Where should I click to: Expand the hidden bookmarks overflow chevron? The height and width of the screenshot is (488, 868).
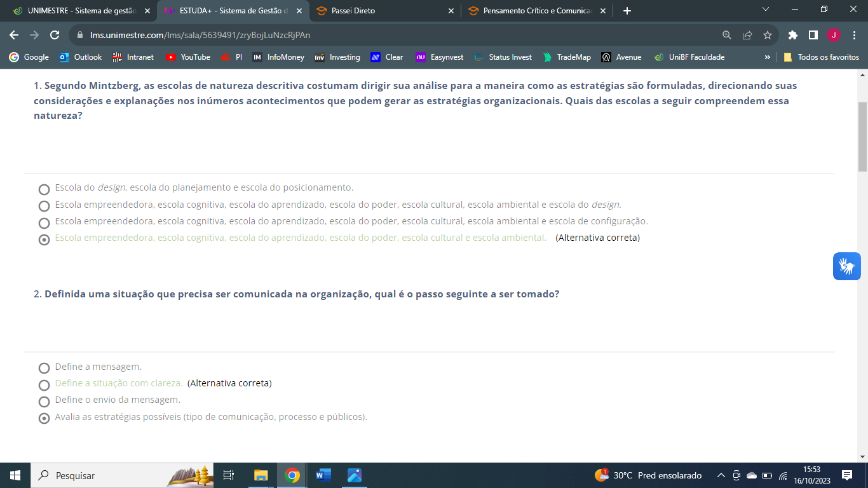pos(768,57)
